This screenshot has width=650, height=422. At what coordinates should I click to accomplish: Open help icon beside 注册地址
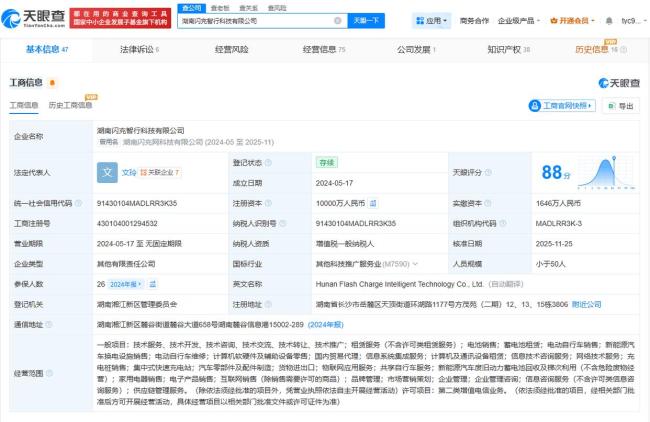[268, 304]
